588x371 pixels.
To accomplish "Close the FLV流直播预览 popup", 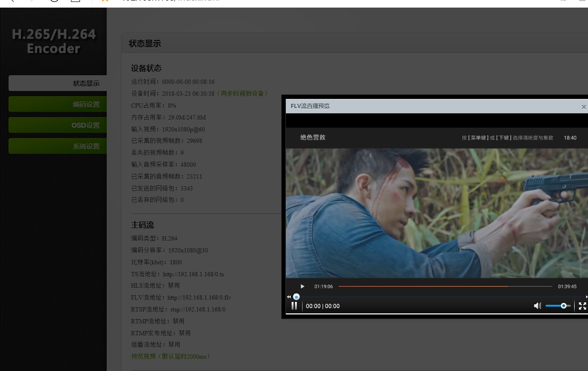I will click(584, 107).
